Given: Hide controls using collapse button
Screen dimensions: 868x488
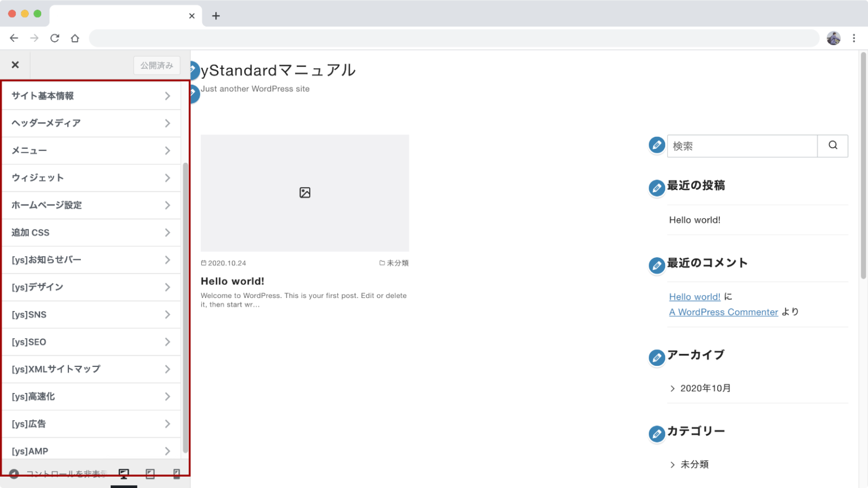Looking at the screenshot, I should [14, 474].
